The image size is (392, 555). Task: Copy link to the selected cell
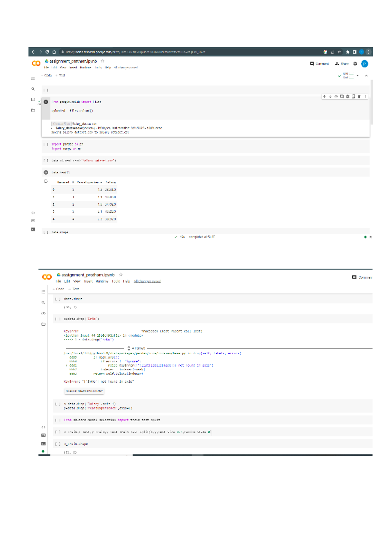[336, 96]
